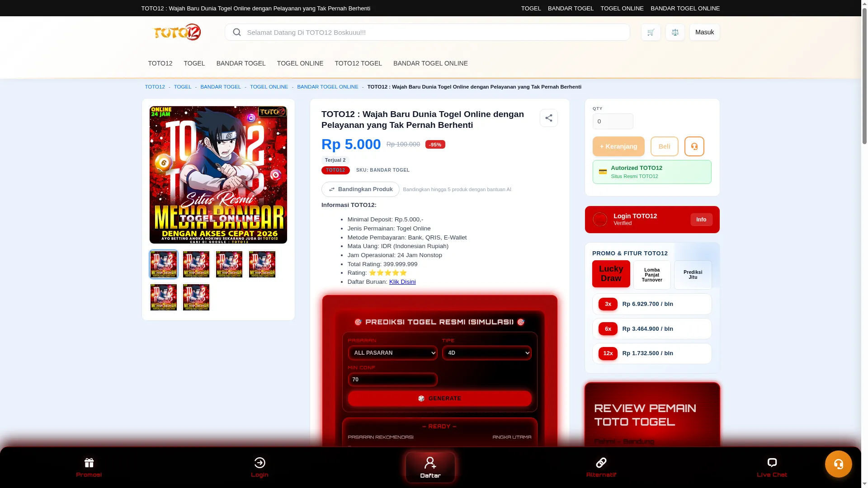Viewport: 868px width, 488px height.
Task: Click the QTY input field
Action: tap(613, 121)
